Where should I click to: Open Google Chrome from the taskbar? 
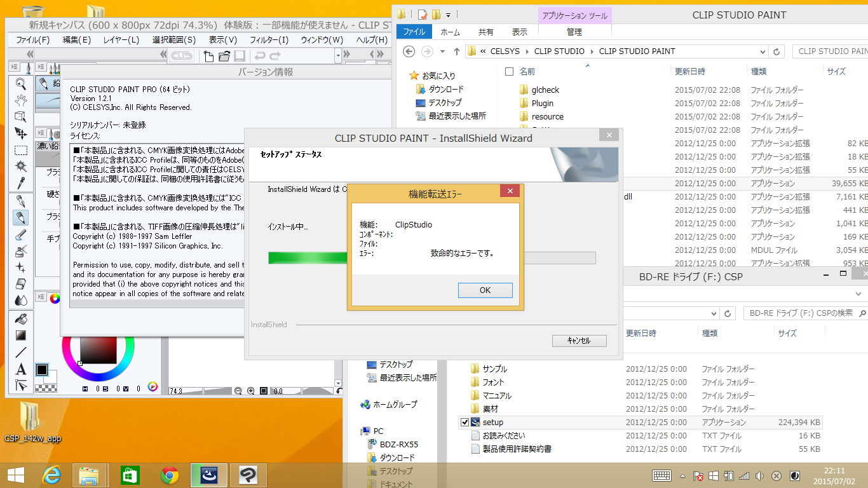(169, 475)
